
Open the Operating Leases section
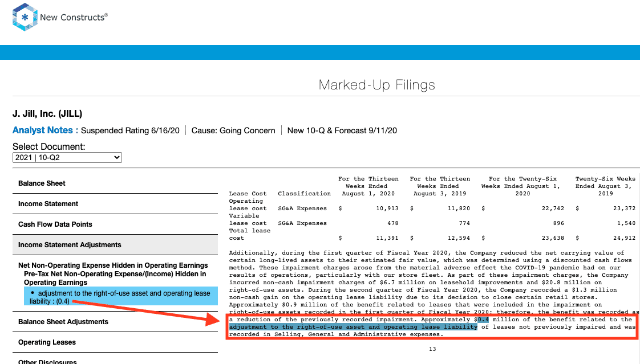(115, 342)
